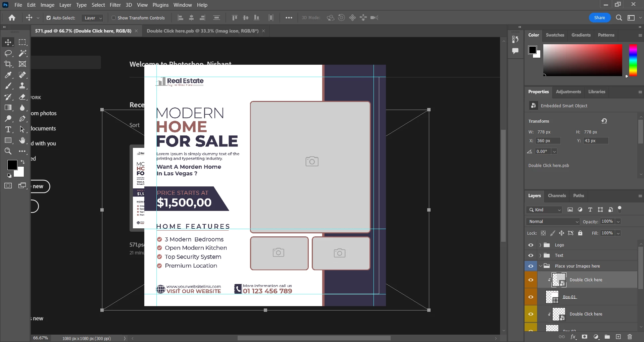The height and width of the screenshot is (342, 644).
Task: Click the X position input field
Action: tap(548, 141)
